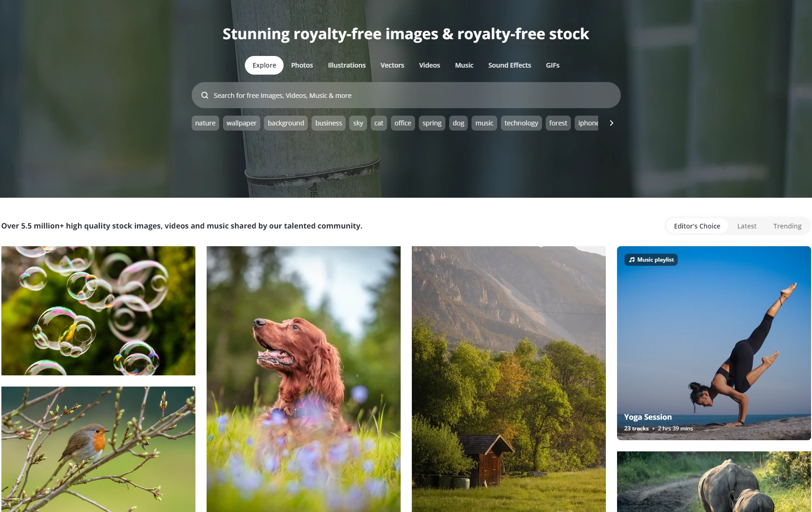The height and width of the screenshot is (512, 812).
Task: Click the search magnifier icon
Action: [205, 95]
